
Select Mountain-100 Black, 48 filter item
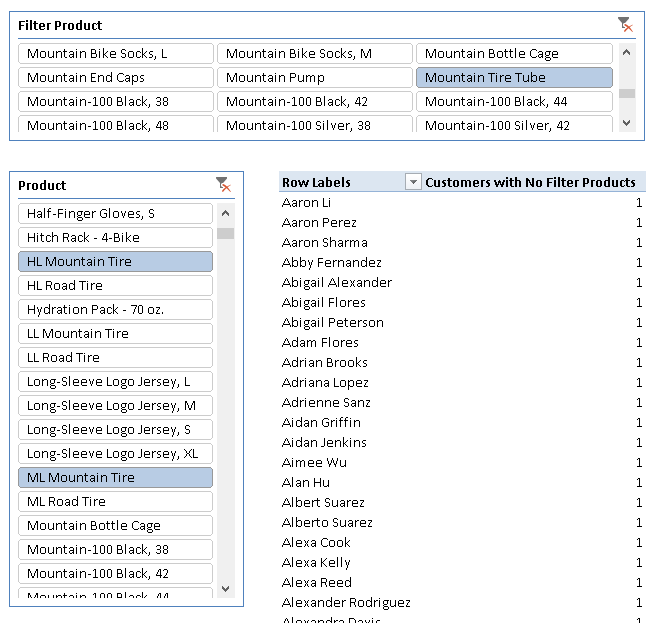coord(116,124)
